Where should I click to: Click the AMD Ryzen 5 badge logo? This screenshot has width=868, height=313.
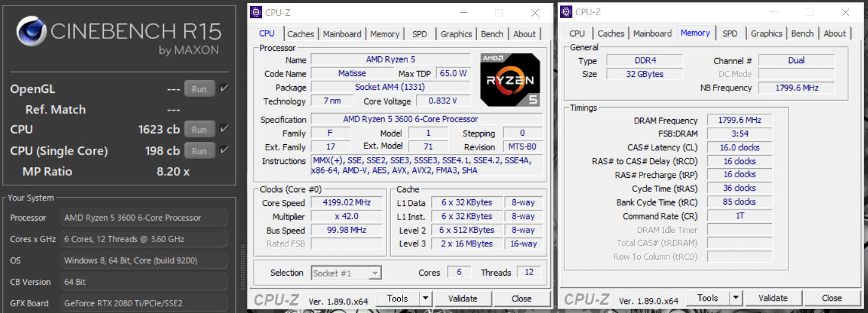pyautogui.click(x=510, y=79)
